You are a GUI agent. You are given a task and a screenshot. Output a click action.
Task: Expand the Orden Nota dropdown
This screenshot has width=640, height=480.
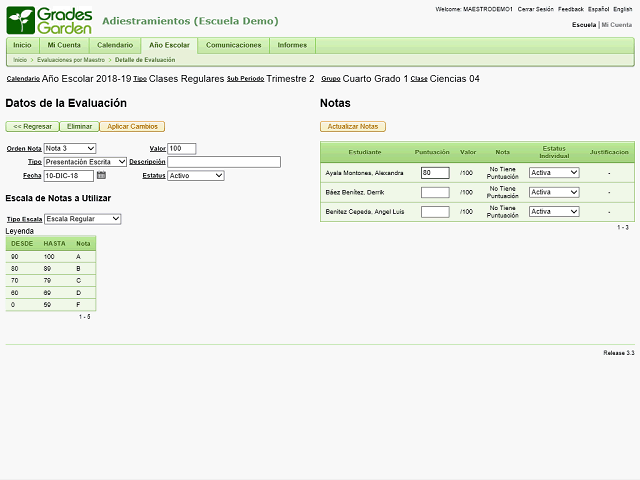tap(70, 149)
